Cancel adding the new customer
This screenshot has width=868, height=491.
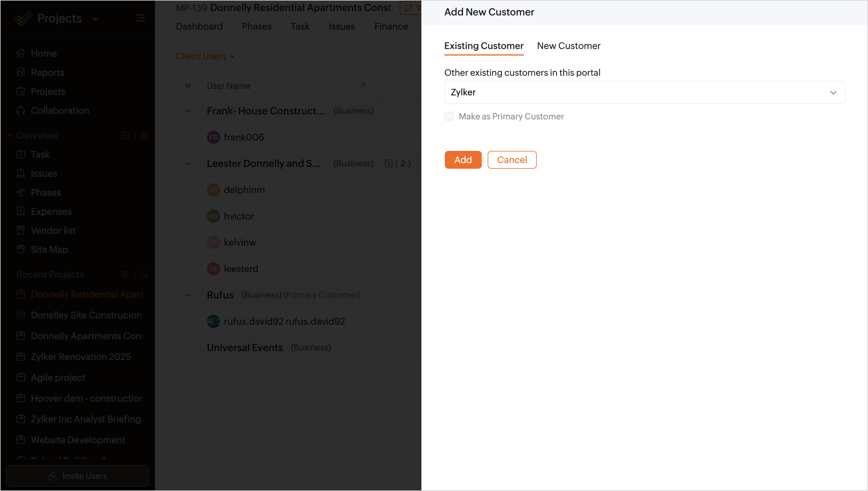tap(512, 160)
